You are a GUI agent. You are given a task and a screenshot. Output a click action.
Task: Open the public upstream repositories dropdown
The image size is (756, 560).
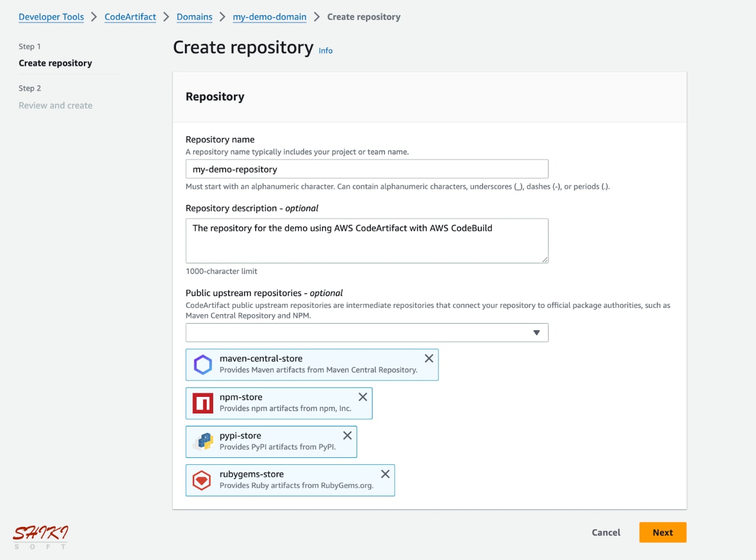click(367, 333)
